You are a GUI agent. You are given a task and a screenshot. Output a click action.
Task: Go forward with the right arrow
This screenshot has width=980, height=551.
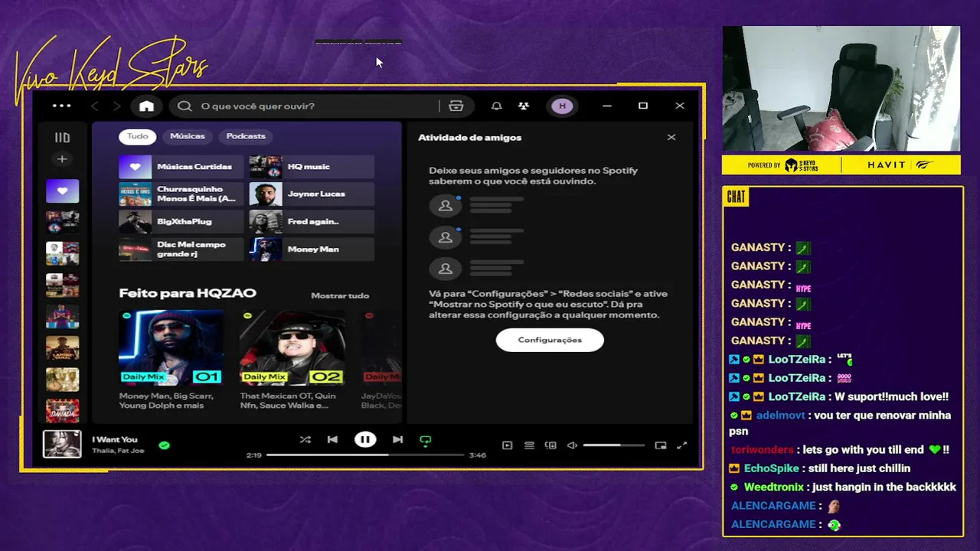pos(116,106)
